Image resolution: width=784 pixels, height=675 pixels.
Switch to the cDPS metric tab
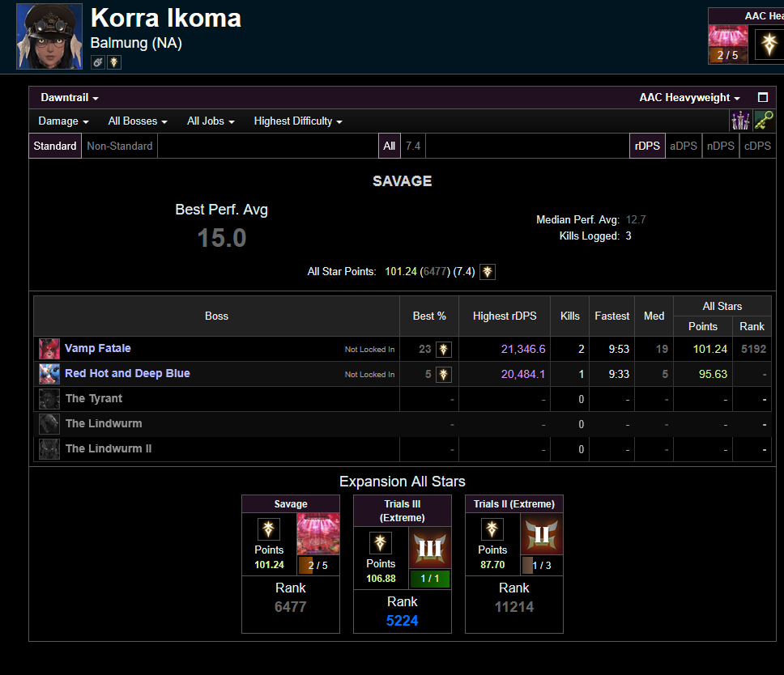[757, 146]
